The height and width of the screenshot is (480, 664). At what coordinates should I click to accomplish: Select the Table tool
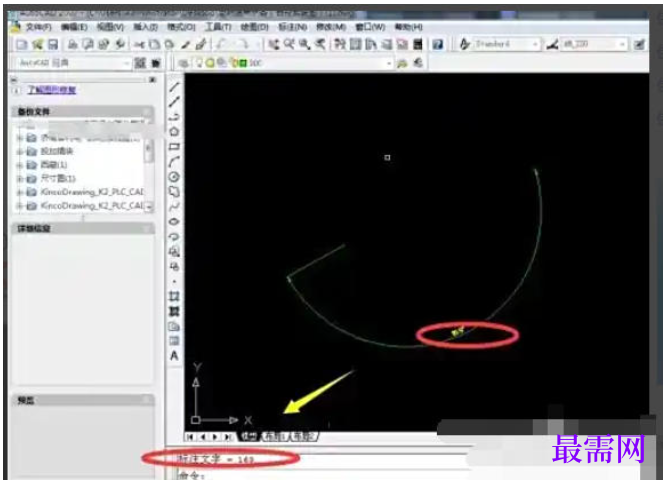coord(174,341)
